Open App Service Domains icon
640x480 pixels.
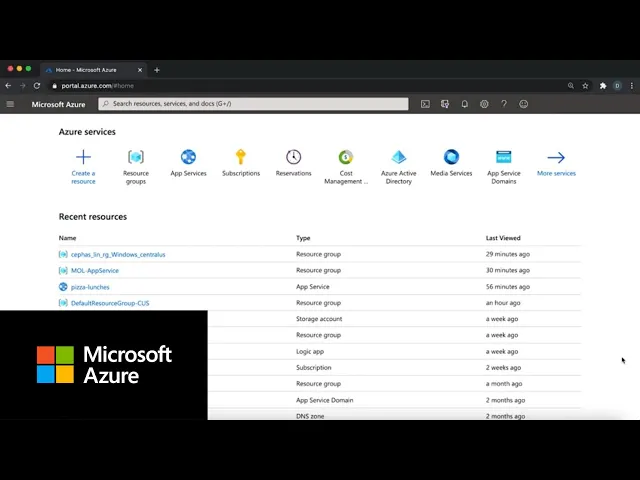504,157
